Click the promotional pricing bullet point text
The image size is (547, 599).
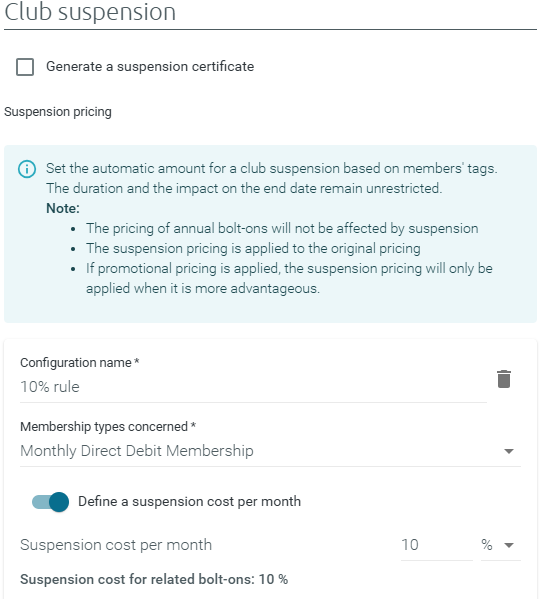pos(289,278)
